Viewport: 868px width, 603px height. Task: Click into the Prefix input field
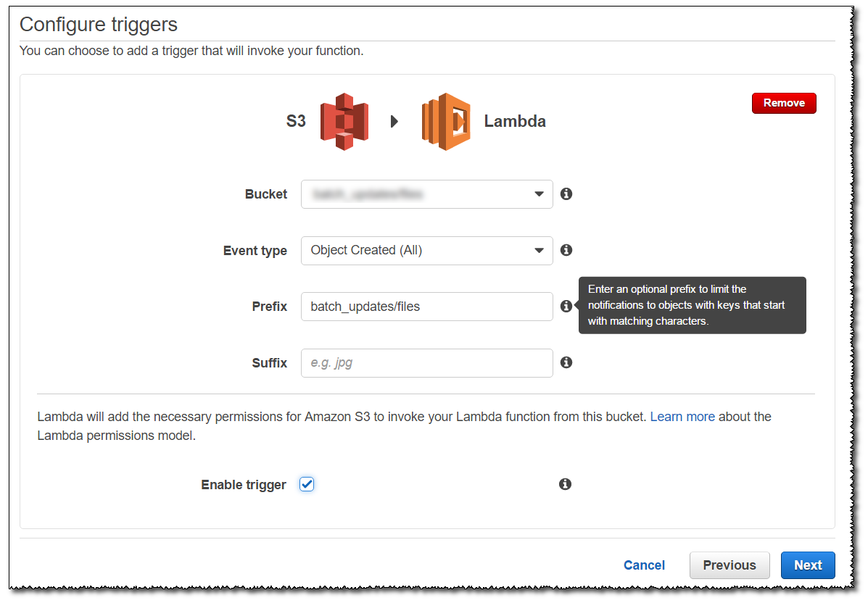(x=427, y=307)
